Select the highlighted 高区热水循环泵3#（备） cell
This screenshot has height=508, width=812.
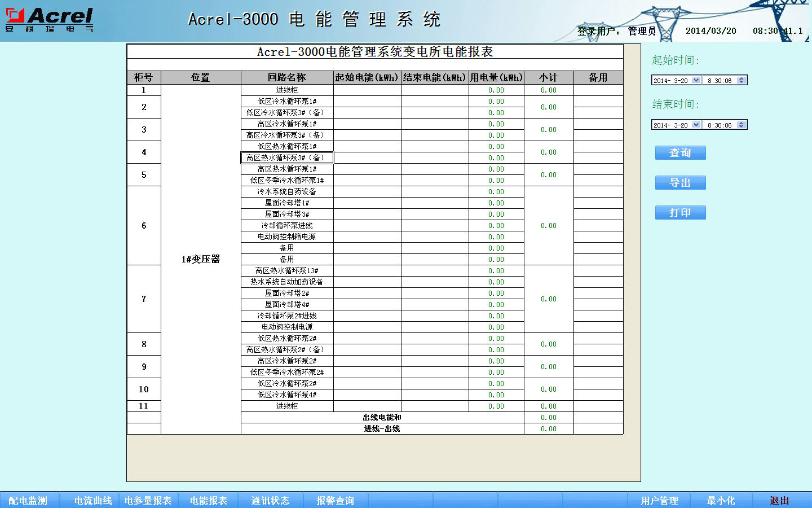(287, 158)
